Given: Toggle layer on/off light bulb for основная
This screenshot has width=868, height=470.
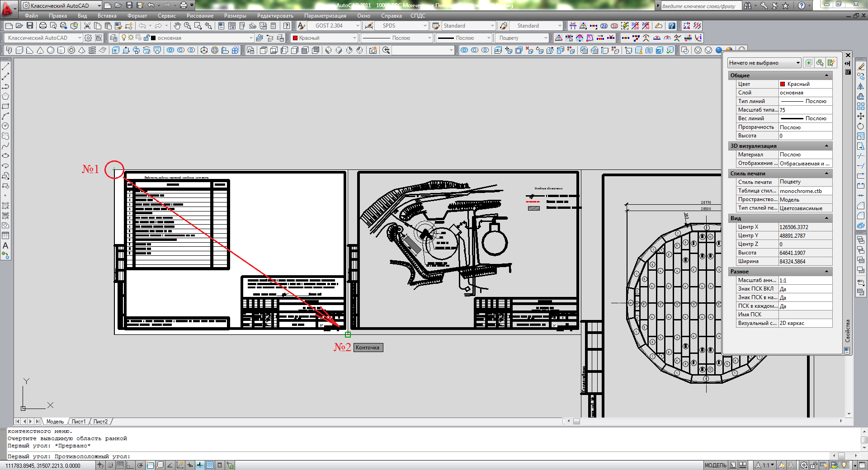Looking at the screenshot, I should coord(124,38).
